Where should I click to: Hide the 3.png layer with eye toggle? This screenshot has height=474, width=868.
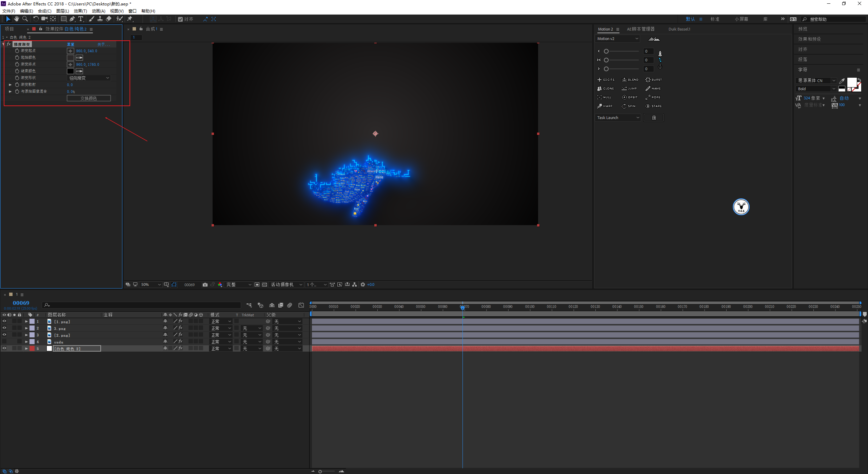[x=4, y=328]
